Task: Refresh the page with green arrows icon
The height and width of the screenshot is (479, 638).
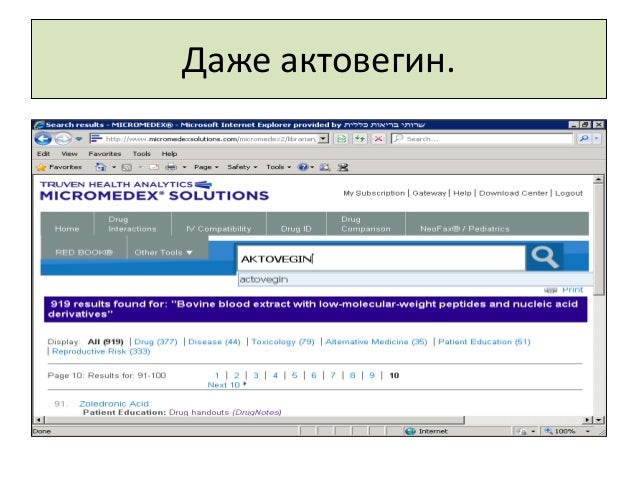Action: click(360, 139)
